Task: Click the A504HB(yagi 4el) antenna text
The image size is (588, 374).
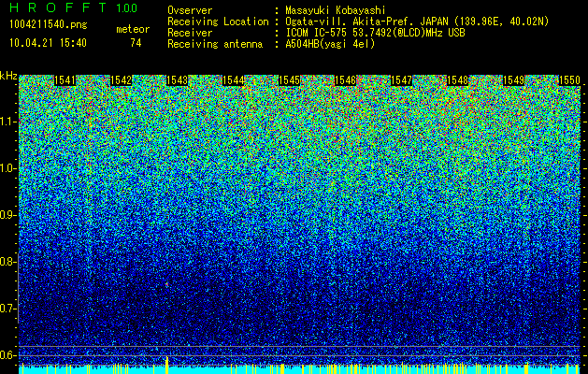Action: pyautogui.click(x=330, y=44)
